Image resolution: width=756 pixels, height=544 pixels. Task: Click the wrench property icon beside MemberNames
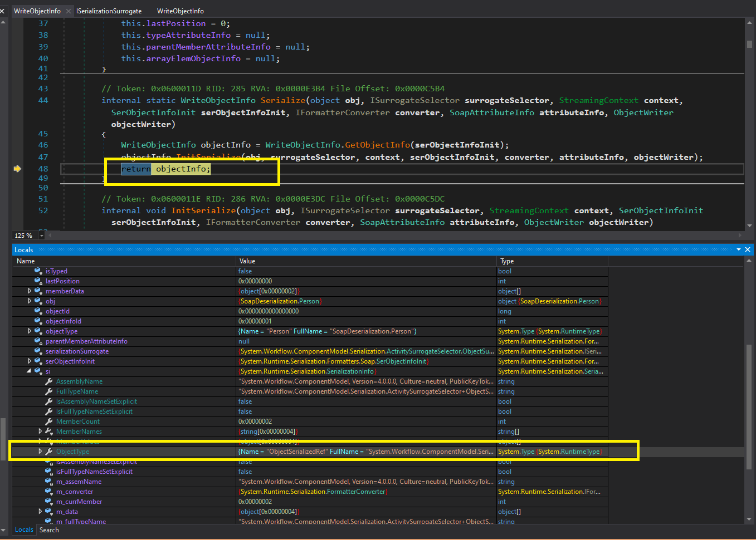[x=49, y=432]
